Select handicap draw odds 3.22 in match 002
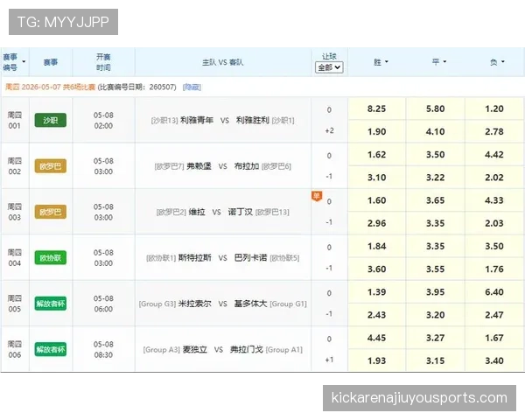Viewport: 525px width, 420px height. pyautogui.click(x=435, y=178)
